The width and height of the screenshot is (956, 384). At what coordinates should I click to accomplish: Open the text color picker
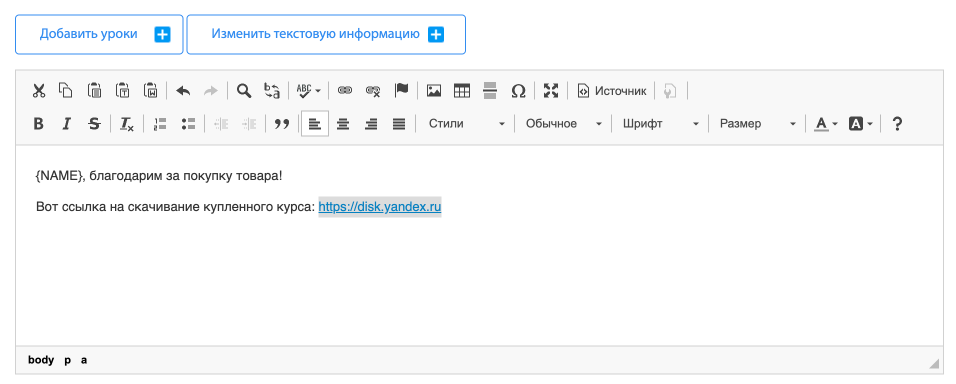click(826, 124)
